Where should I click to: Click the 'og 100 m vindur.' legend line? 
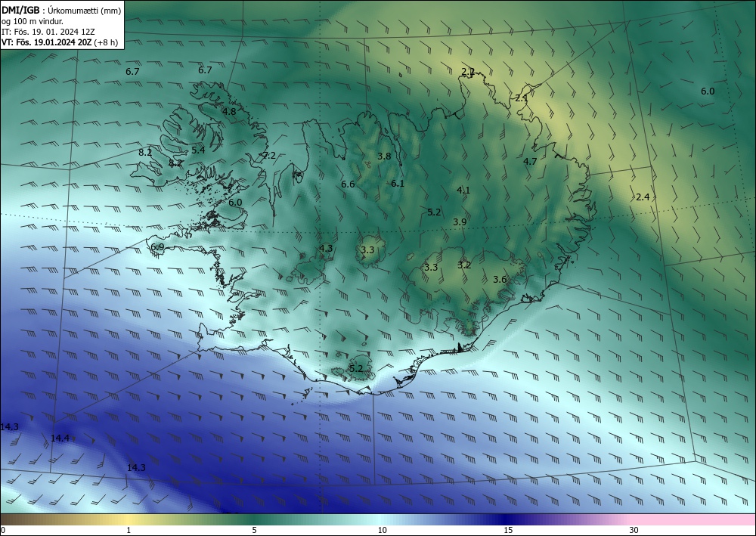(33, 21)
